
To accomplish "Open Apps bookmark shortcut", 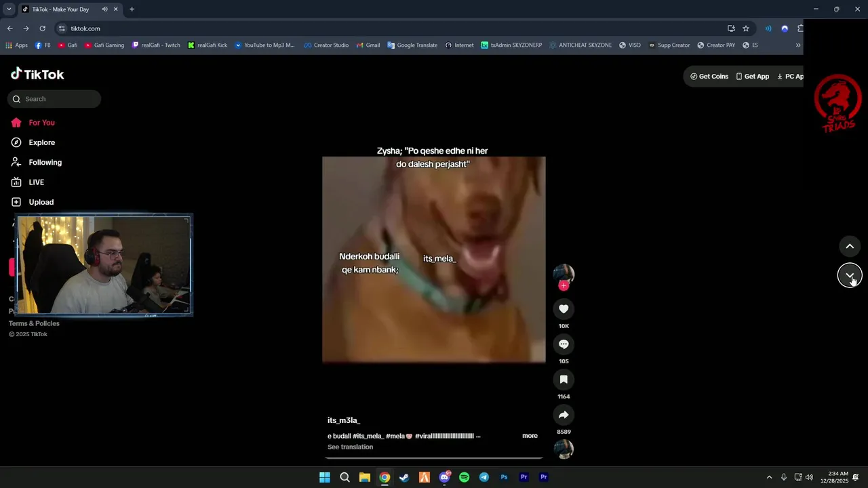I will (x=16, y=45).
